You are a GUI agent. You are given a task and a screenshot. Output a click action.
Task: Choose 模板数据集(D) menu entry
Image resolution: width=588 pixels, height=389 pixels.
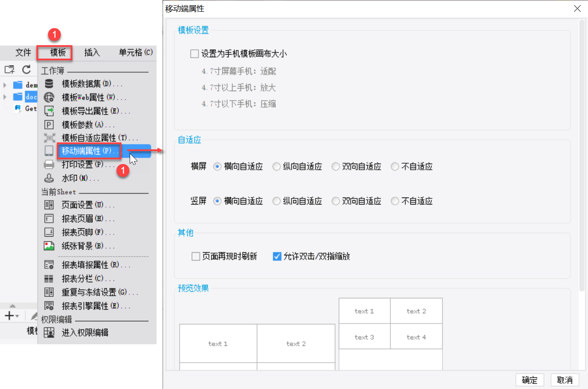[x=92, y=84]
